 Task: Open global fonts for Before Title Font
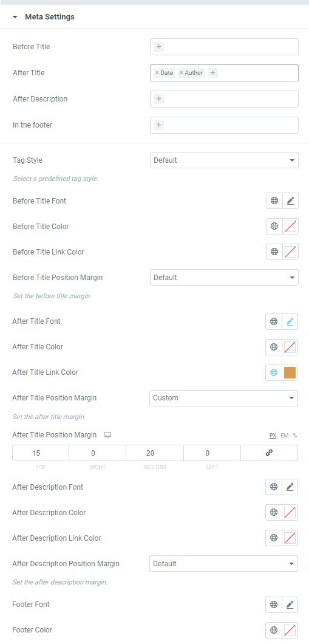274,201
